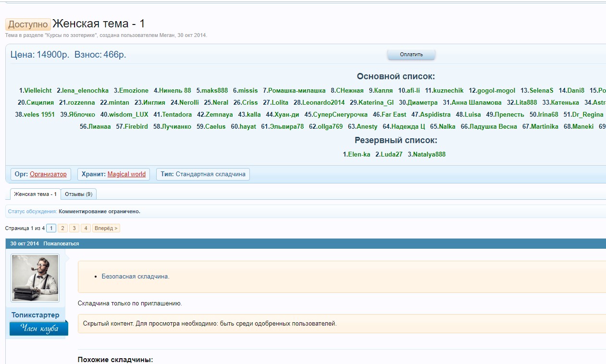Open participant СуперСнегурочка profile
The width and height of the screenshot is (606, 364).
(340, 114)
